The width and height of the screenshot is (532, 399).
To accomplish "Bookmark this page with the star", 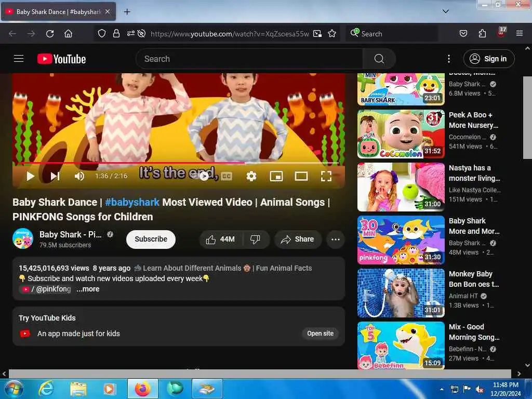I will [332, 34].
